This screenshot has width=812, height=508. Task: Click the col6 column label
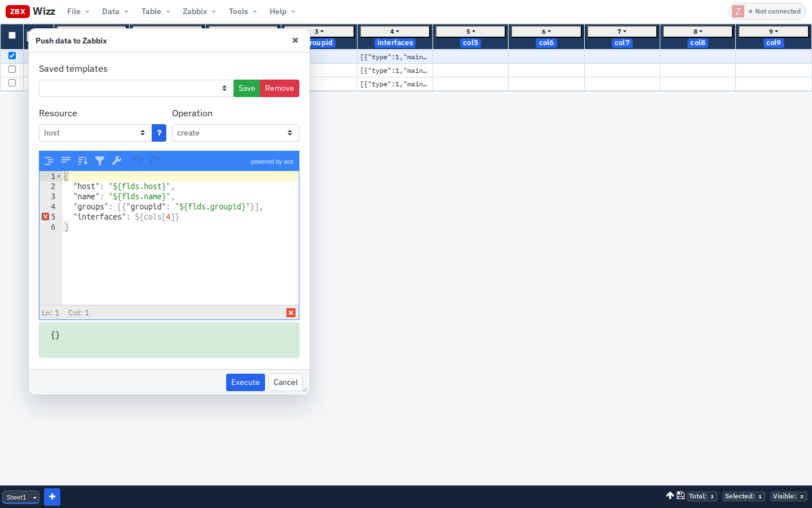click(x=546, y=43)
